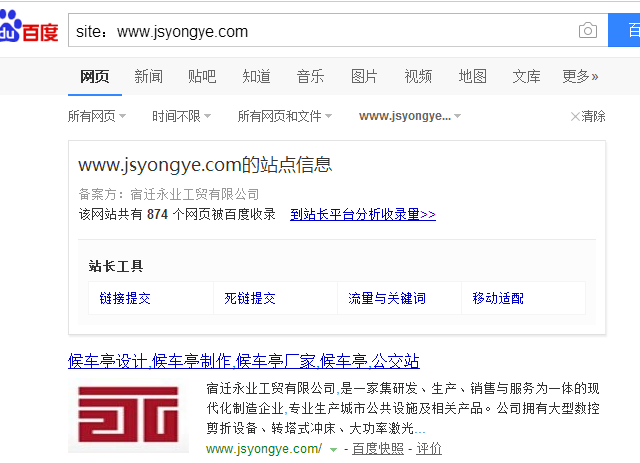Open the www.jsyongye... site filter dropdown

(x=410, y=116)
